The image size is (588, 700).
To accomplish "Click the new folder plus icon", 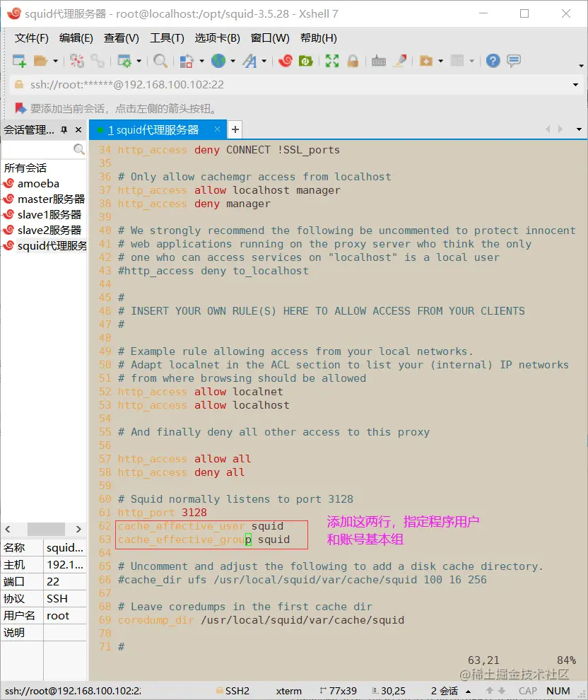I will pyautogui.click(x=426, y=61).
